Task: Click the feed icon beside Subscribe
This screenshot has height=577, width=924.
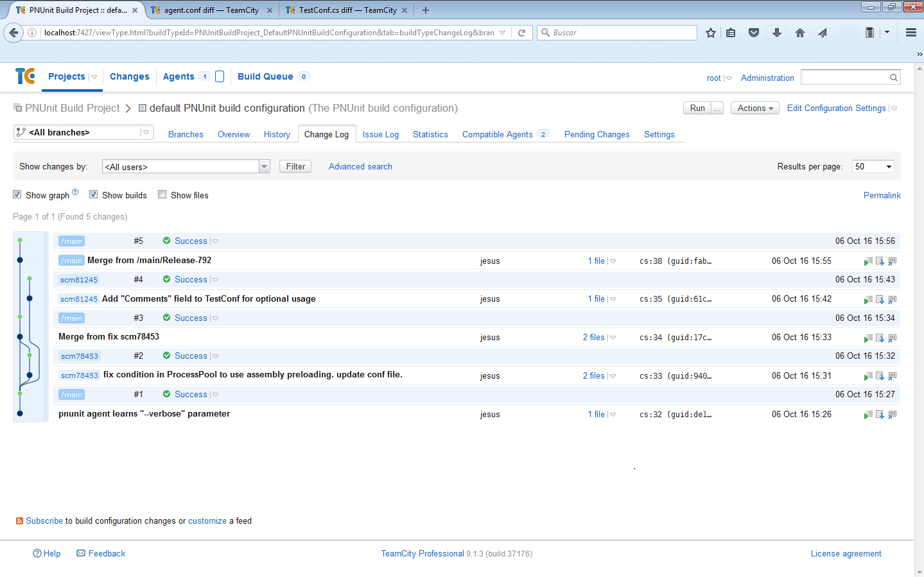Action: (19, 521)
